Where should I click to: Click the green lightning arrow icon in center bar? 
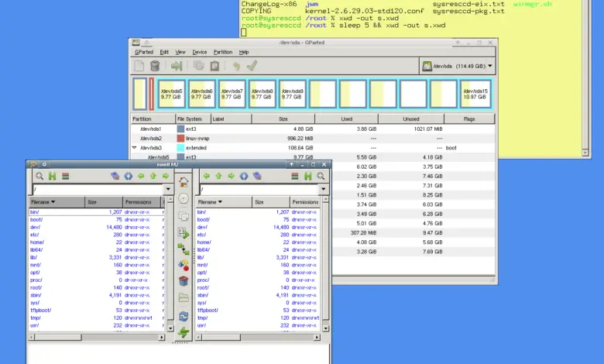(184, 332)
